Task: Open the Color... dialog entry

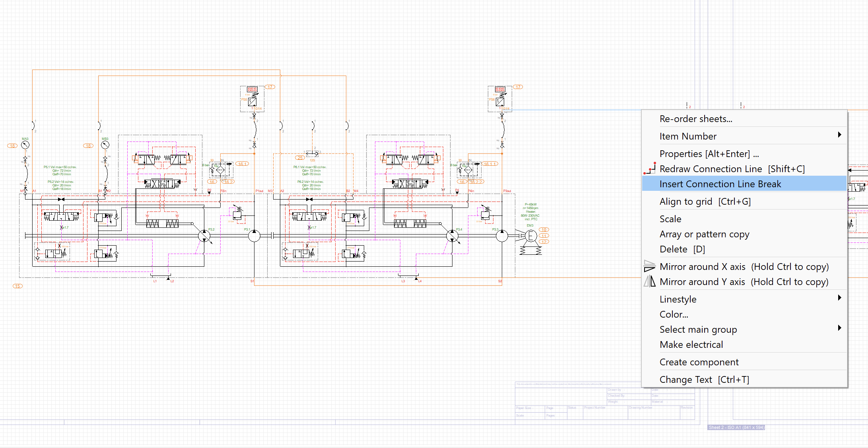Action: click(x=674, y=314)
